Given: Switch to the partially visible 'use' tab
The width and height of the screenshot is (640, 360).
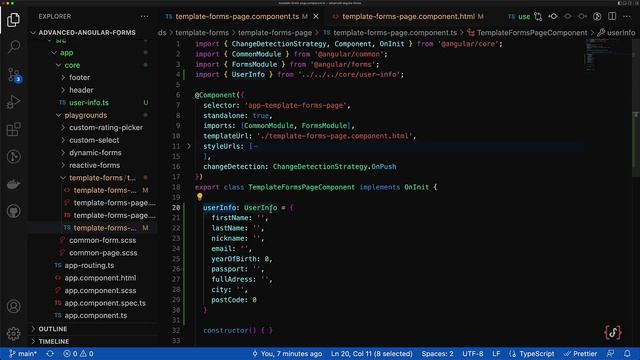Looking at the screenshot, I should tap(519, 16).
